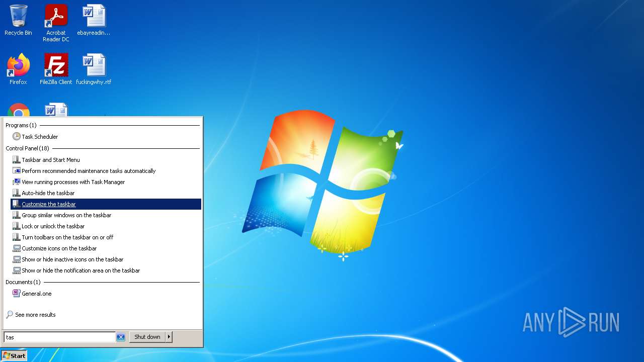Open the General.one document result
Viewport: 644px width, 362px height.
click(x=106, y=294)
